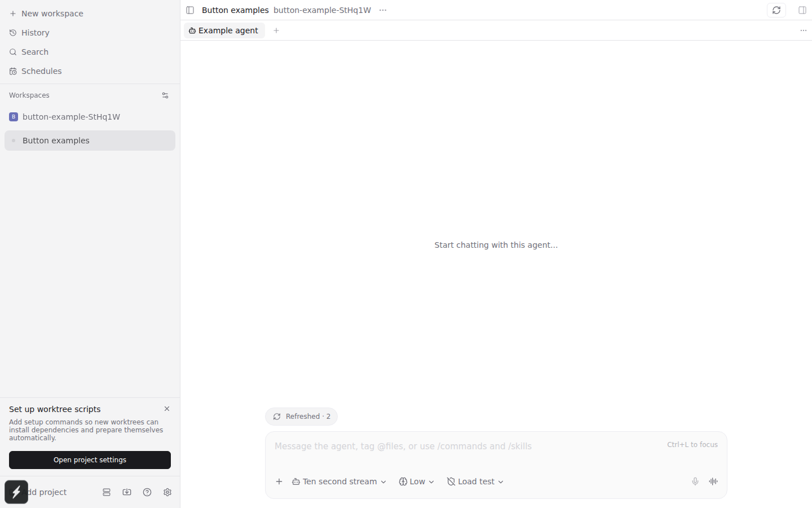Open the stacked servers icon in sidebar footer
This screenshot has height=508, width=812.
[107, 492]
